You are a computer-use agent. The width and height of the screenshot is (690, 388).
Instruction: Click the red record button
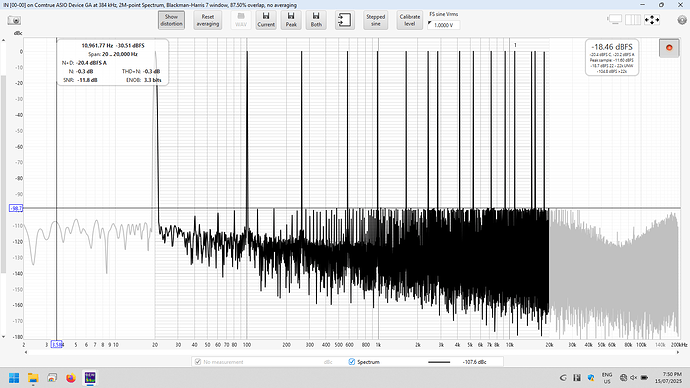pyautogui.click(x=669, y=48)
